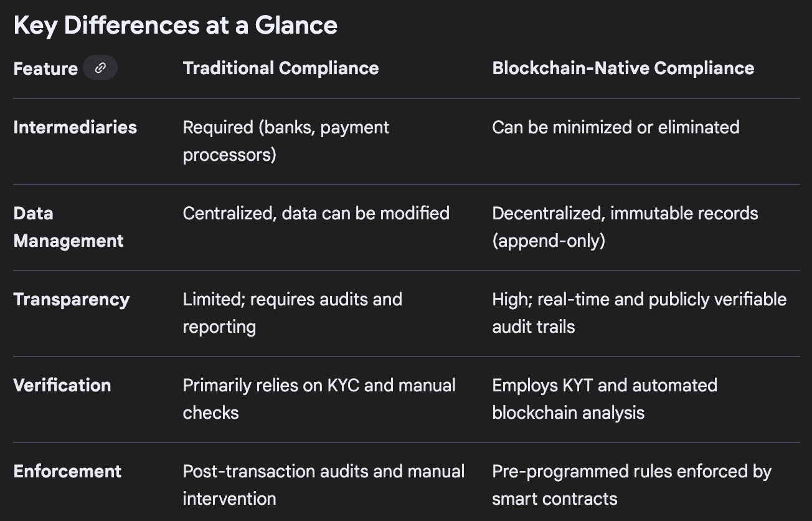This screenshot has width=812, height=521.
Task: Select the Enforcement row label
Action: [x=67, y=471]
